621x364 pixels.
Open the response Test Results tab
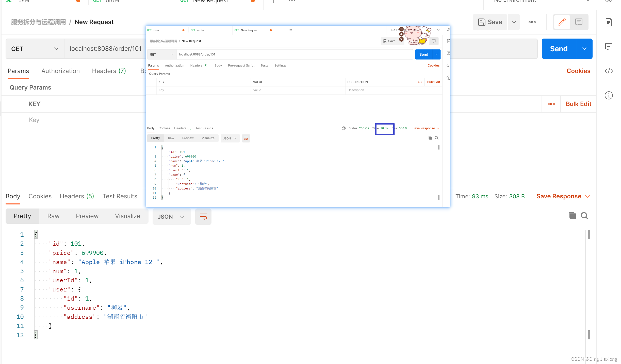(120, 196)
